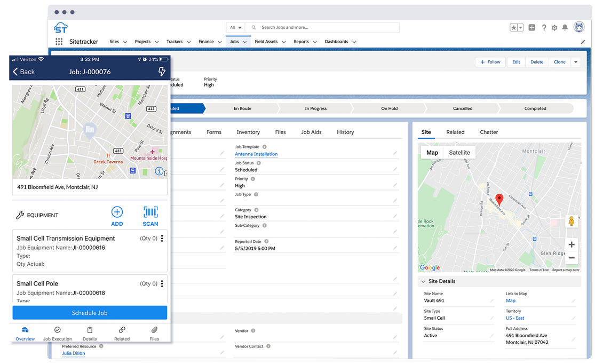Image resolution: width=595 pixels, height=364 pixels.
Task: Open the notifications bell icon
Action: (565, 27)
